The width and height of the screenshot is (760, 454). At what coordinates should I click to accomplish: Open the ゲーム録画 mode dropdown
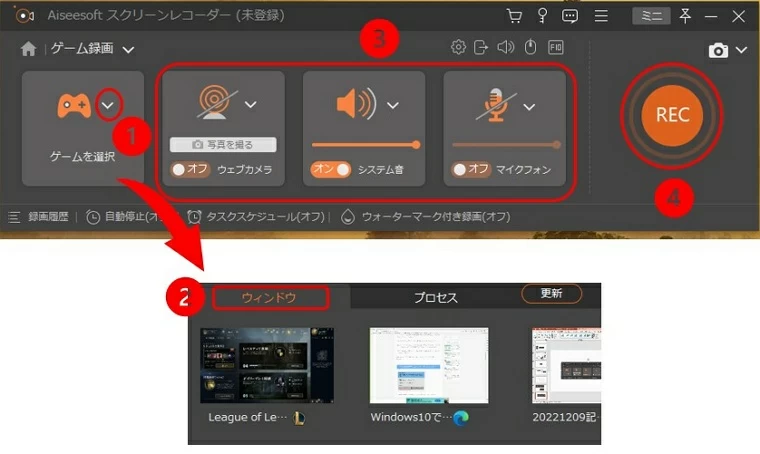pos(129,49)
